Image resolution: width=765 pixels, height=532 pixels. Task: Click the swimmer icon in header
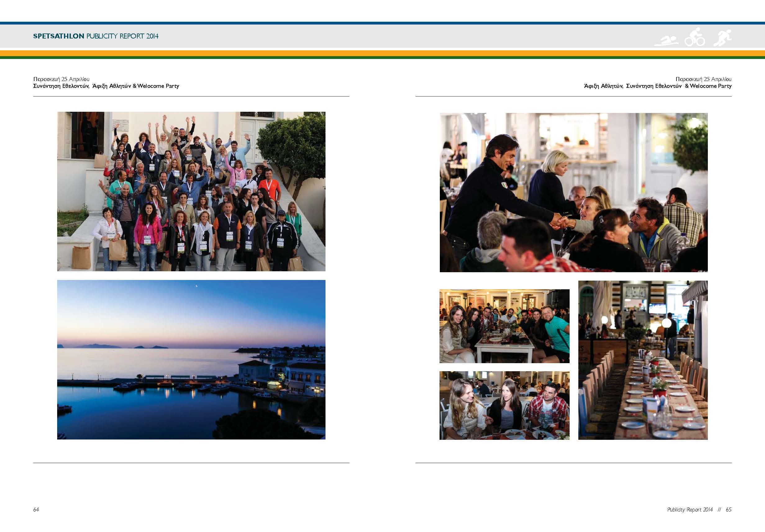(666, 41)
